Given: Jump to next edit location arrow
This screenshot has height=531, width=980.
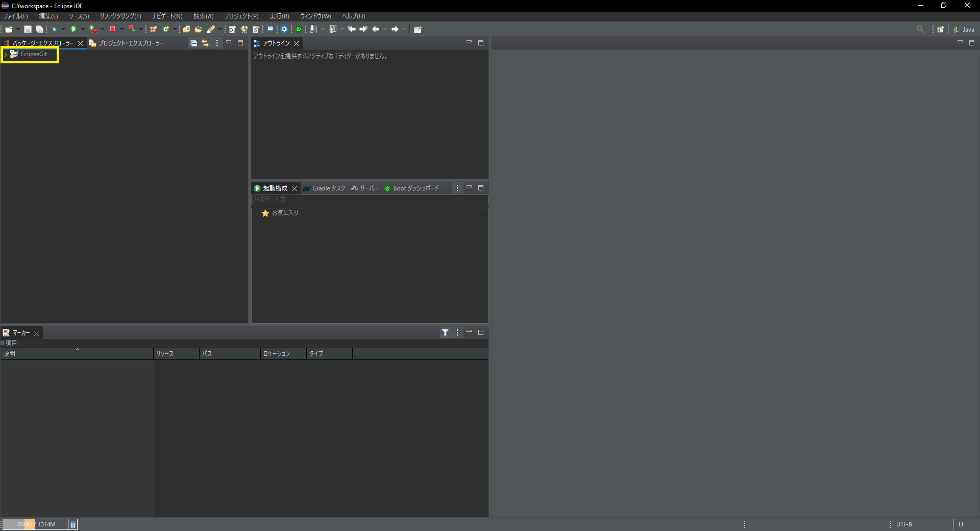Looking at the screenshot, I should point(363,29).
